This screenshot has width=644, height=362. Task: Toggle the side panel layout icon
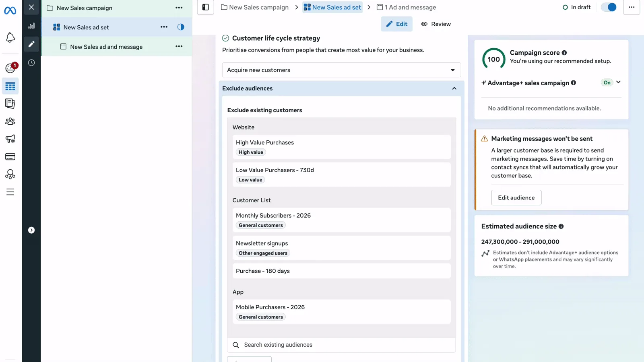(x=206, y=7)
